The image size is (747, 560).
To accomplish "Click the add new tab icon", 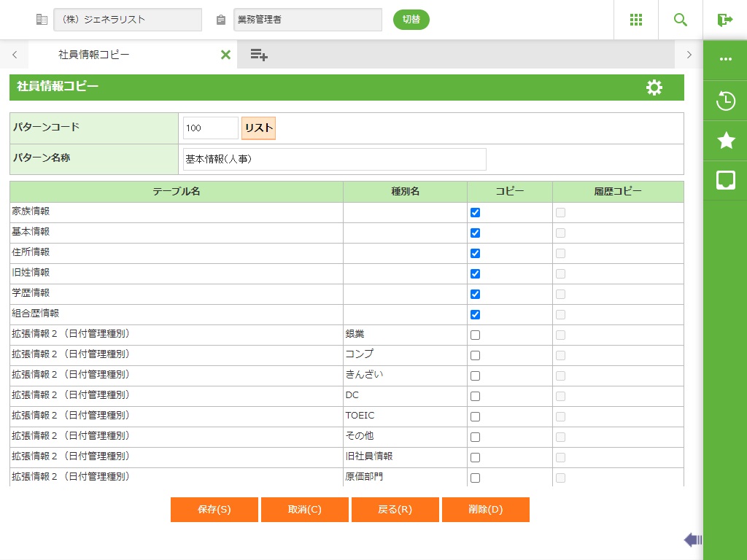I will 259,55.
